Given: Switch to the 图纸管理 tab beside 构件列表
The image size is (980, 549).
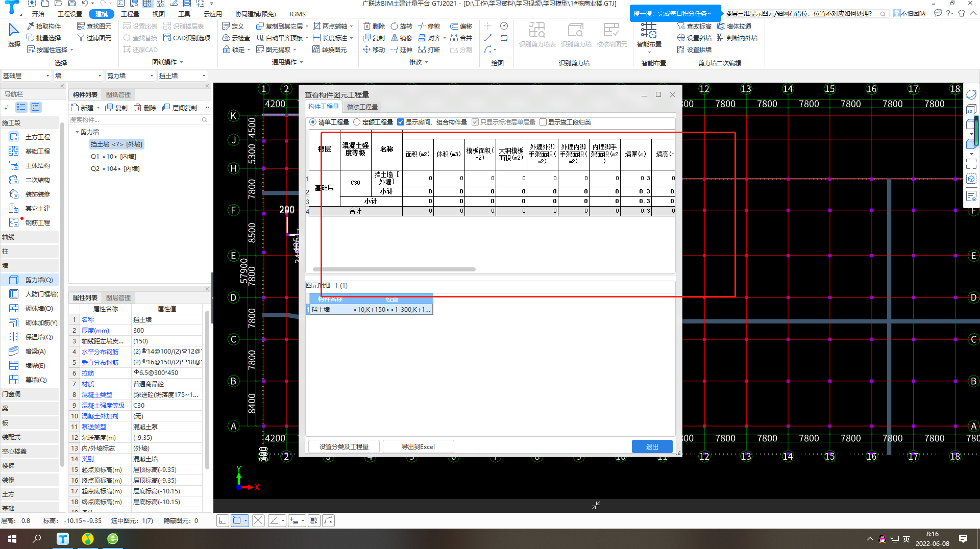Looking at the screenshot, I should tap(118, 94).
